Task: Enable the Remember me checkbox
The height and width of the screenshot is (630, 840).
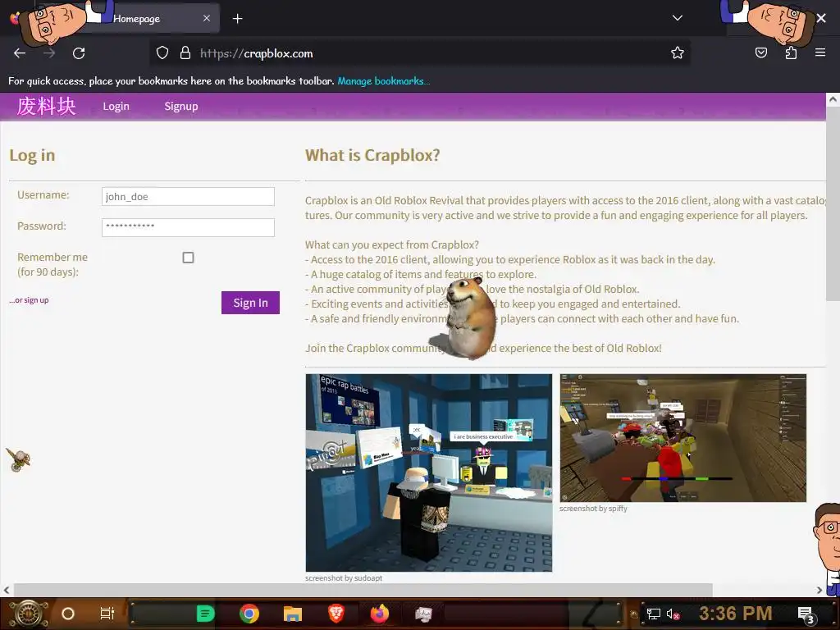Action: click(188, 258)
